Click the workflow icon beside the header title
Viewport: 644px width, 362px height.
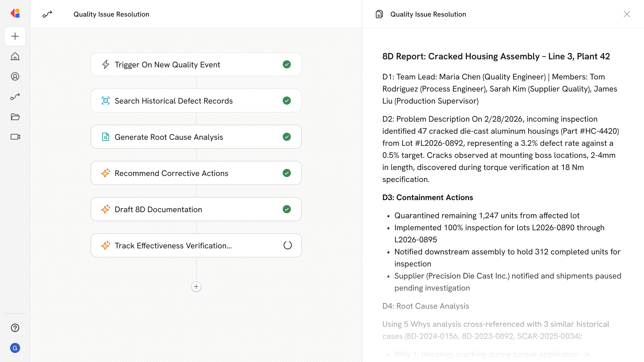pos(47,14)
